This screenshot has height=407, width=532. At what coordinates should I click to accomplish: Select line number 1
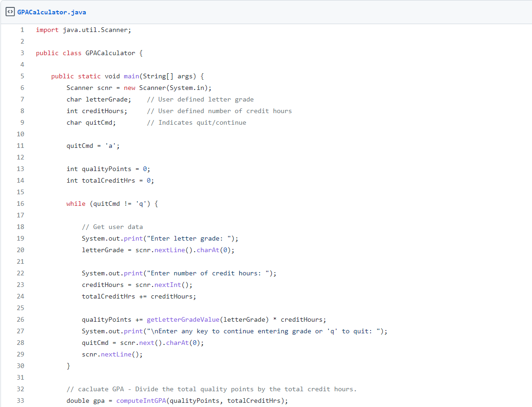click(x=22, y=30)
